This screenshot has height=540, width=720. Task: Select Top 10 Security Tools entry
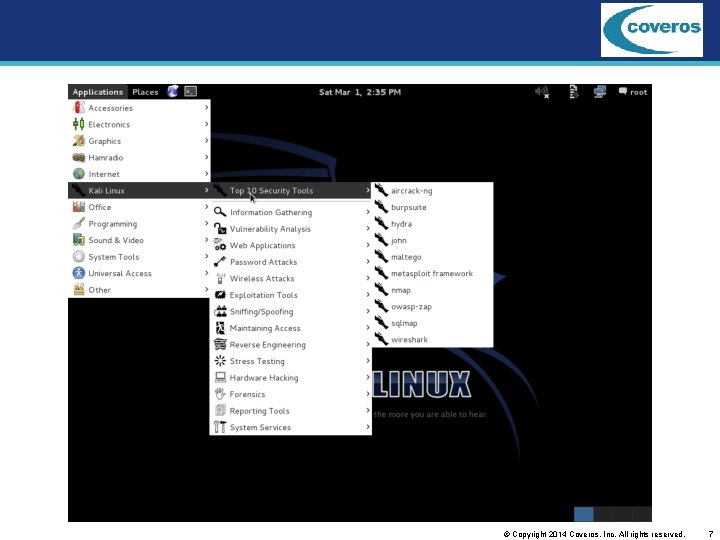[291, 190]
